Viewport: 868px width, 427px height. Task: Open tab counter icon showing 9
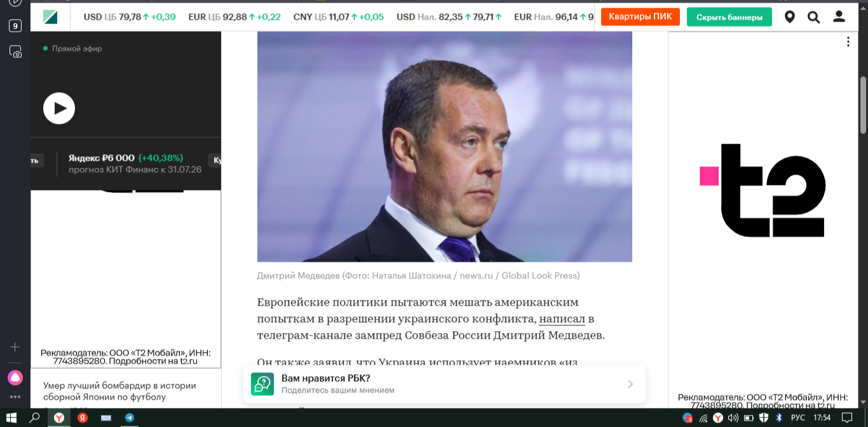click(15, 26)
